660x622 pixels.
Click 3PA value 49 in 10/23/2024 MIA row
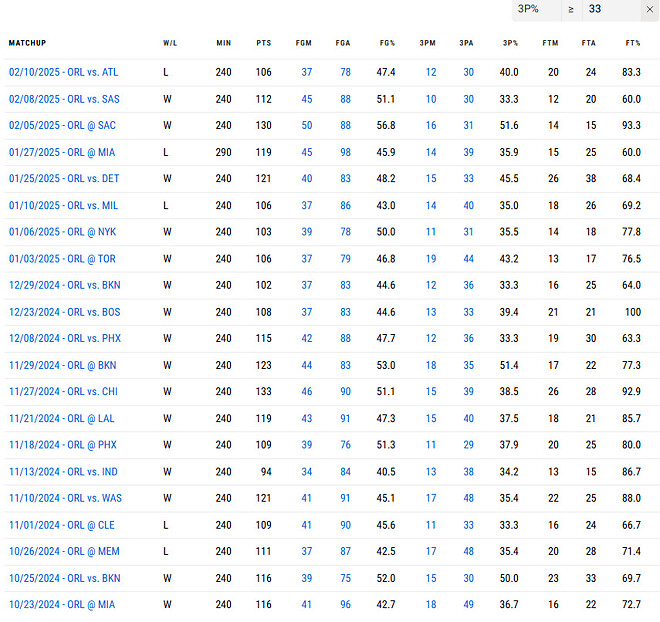point(468,605)
